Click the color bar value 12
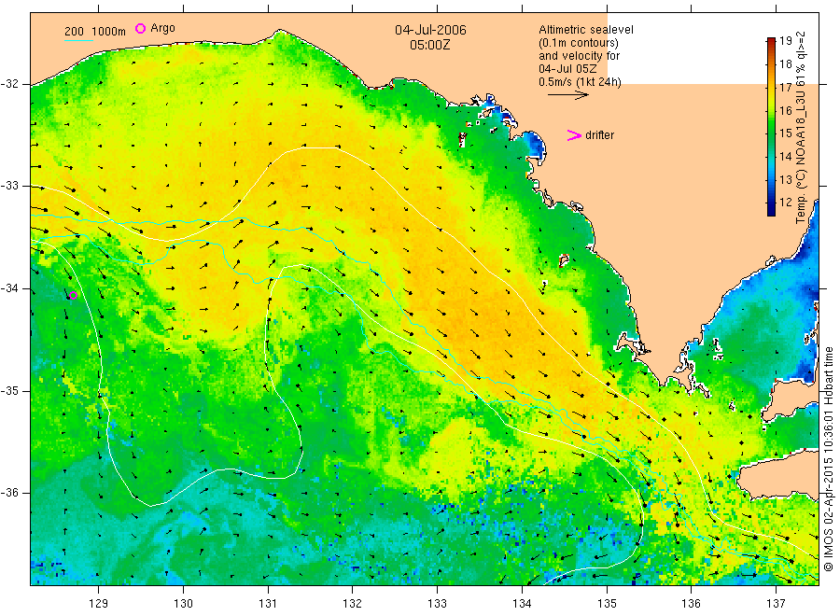Viewport: 840px width, 616px height. pyautogui.click(x=786, y=203)
